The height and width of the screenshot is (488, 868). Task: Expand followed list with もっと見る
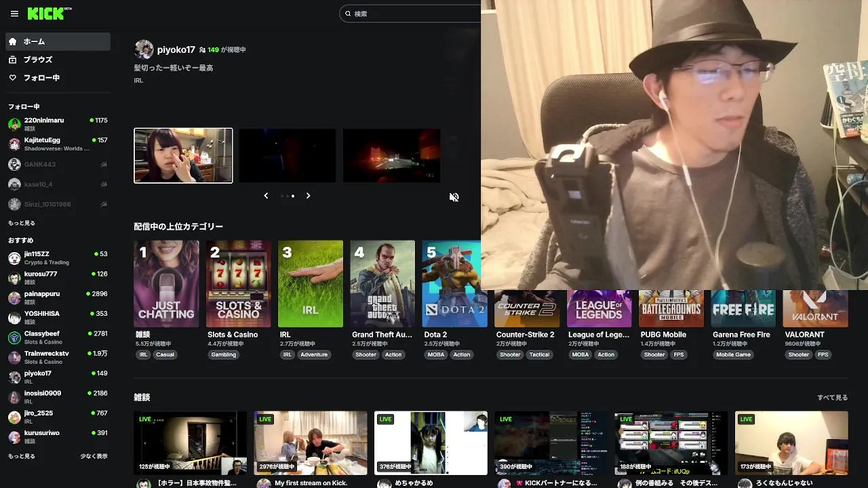22,223
